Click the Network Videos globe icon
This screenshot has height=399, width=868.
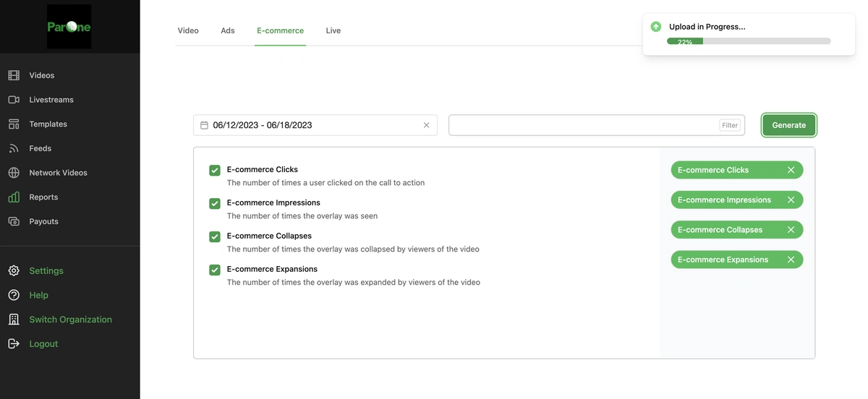pos(14,173)
